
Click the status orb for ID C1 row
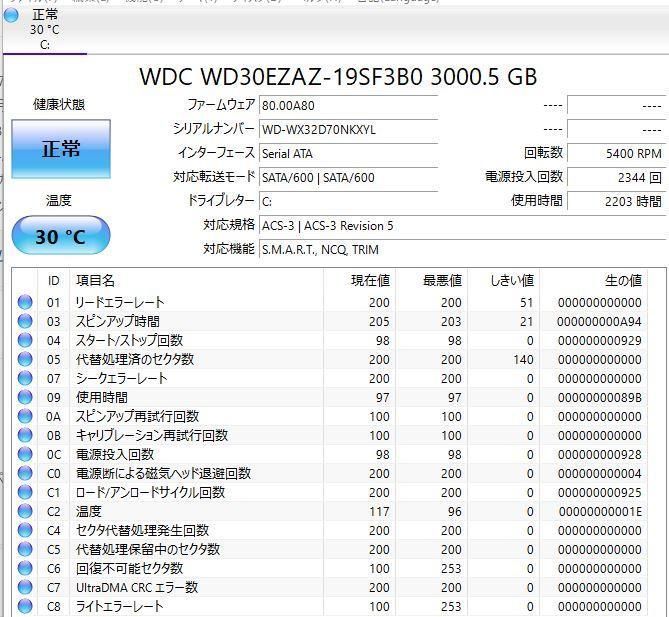(25, 492)
